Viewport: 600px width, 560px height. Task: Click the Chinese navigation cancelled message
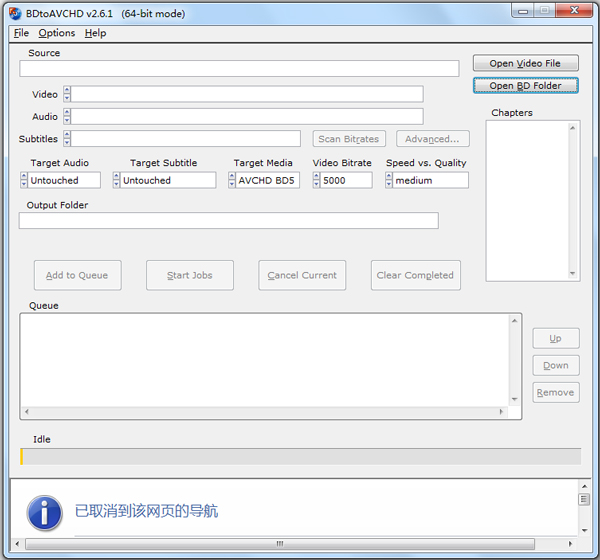(146, 511)
